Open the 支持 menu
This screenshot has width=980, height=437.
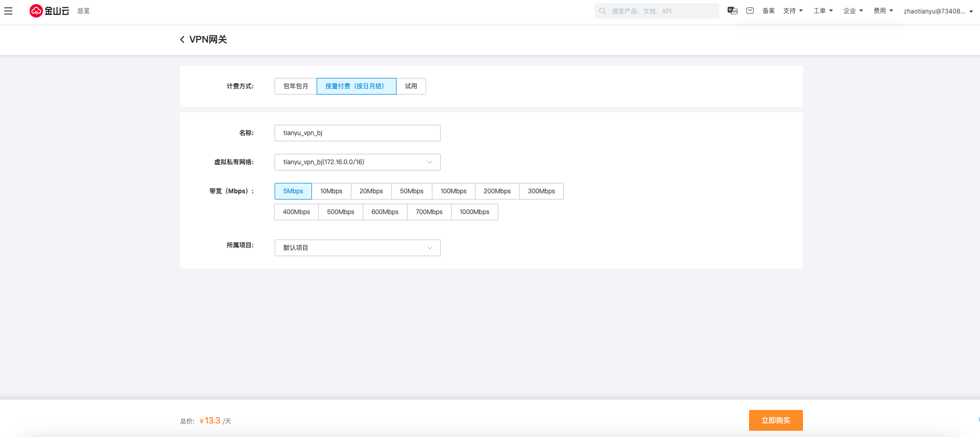793,11
